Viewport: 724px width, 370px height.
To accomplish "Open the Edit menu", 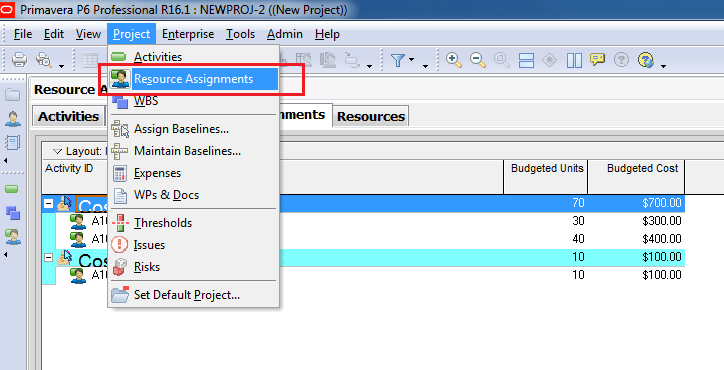I will click(x=54, y=34).
